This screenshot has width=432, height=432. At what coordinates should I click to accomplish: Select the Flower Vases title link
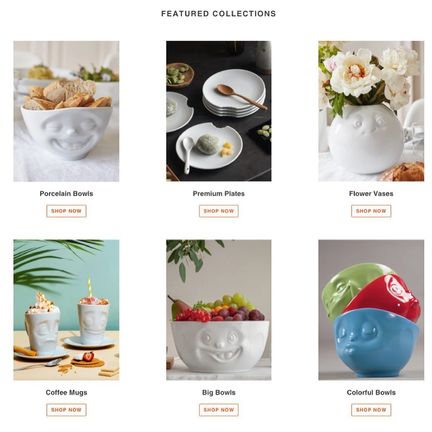371,194
